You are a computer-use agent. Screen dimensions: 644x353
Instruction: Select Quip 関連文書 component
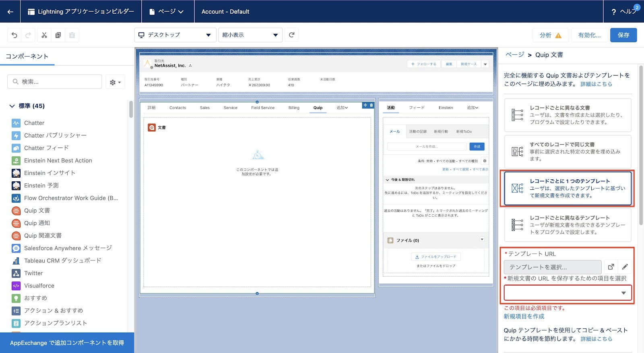[37, 236]
